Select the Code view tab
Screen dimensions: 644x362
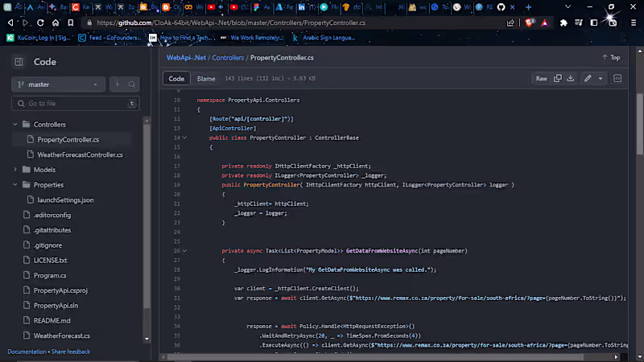(x=176, y=79)
